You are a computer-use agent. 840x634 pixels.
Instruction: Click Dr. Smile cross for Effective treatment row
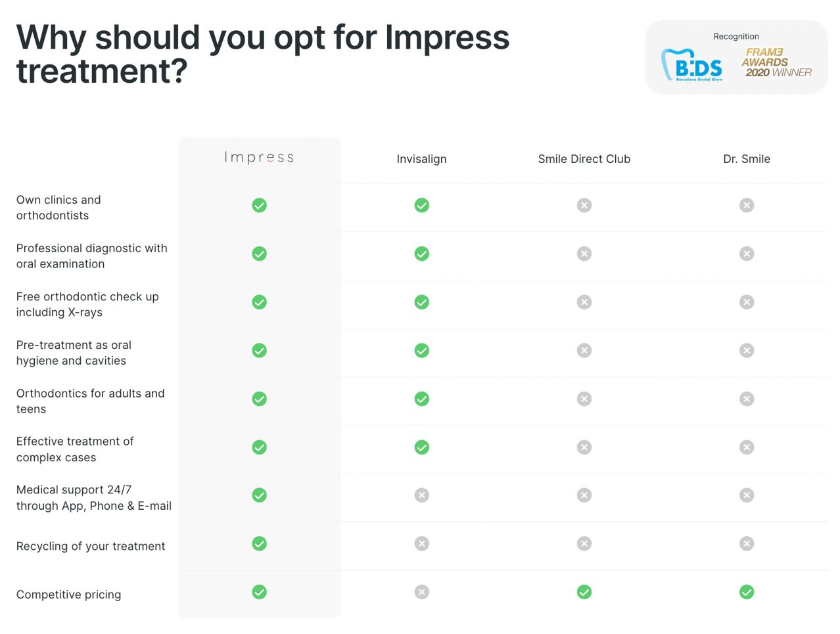[747, 447]
